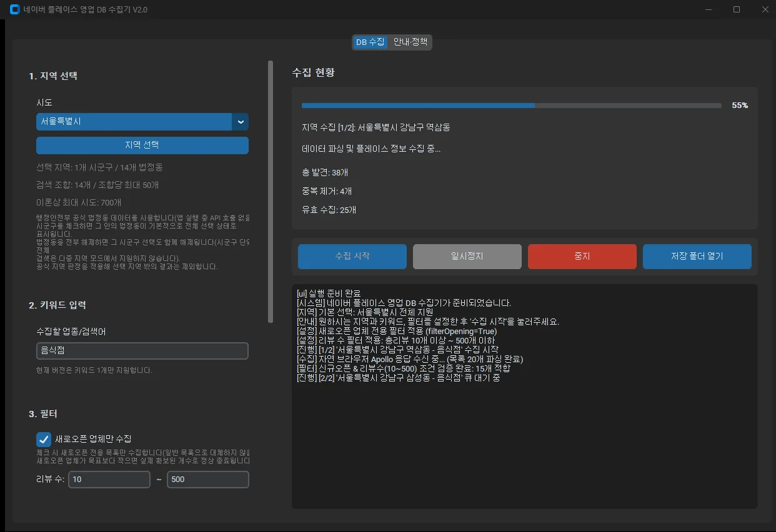Click the 55% collection progress bar
This screenshot has height=532, width=776.
coord(512,106)
